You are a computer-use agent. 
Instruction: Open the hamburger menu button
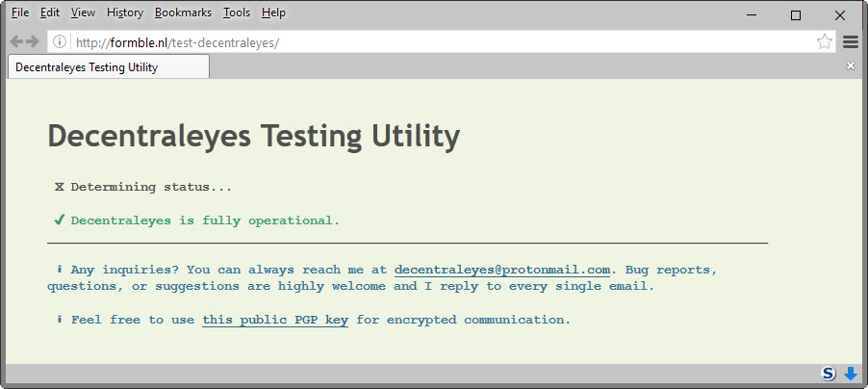(x=851, y=42)
